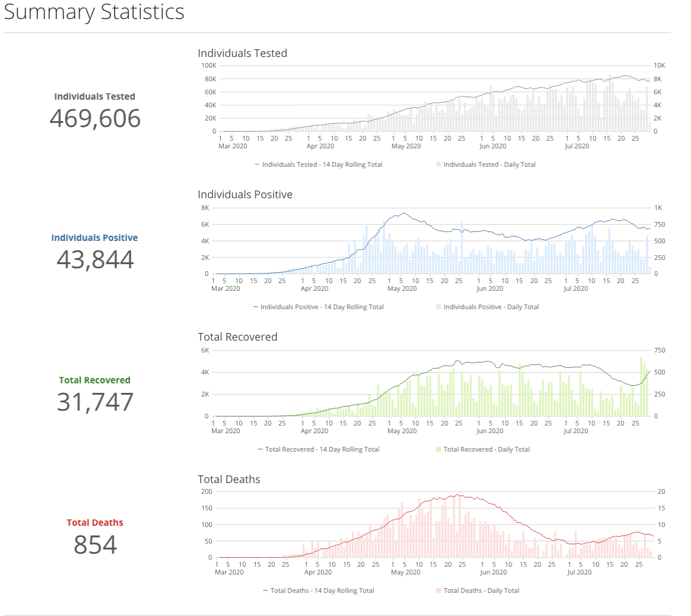This screenshot has height=616, width=691.
Task: Click the Individuals Tested chart title
Action: (242, 53)
